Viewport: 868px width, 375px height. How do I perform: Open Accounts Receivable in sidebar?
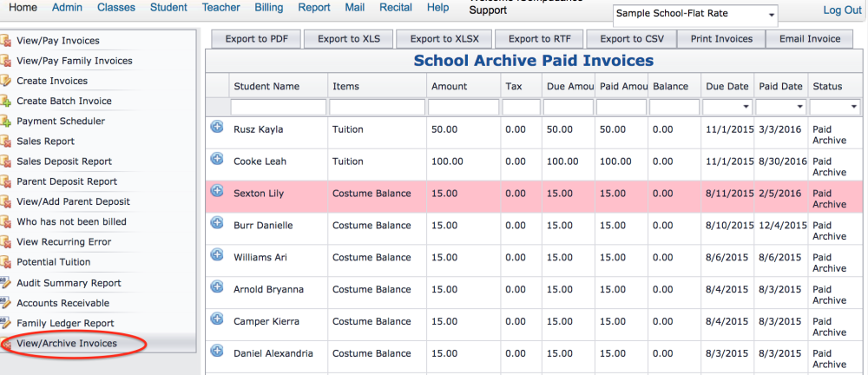tap(63, 303)
